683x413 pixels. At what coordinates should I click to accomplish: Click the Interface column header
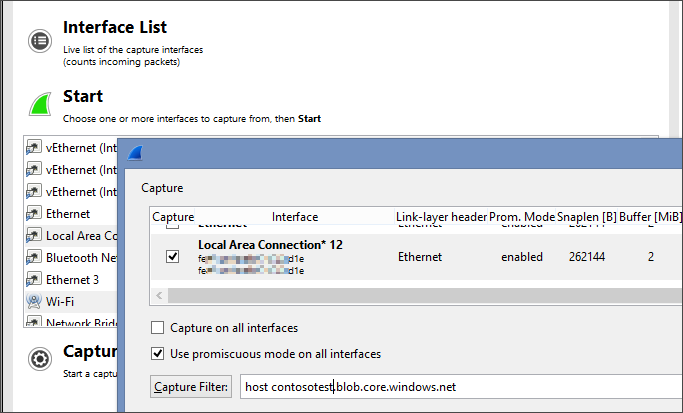point(294,217)
